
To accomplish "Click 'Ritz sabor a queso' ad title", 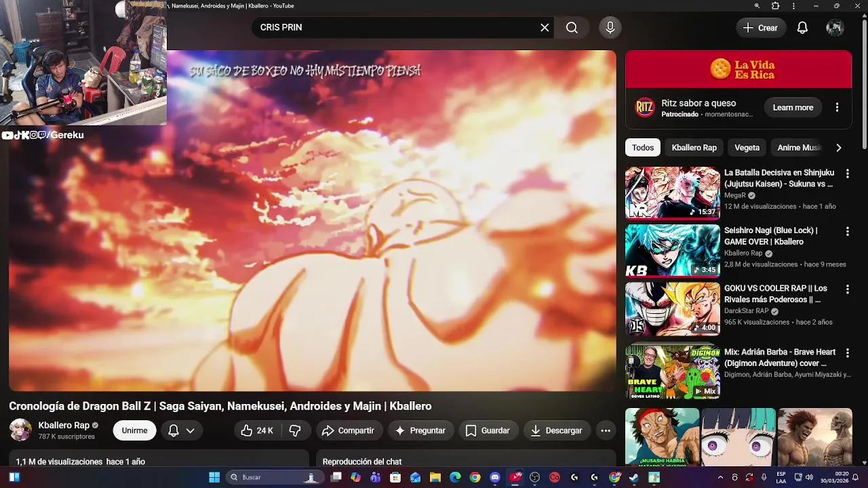I will (x=698, y=103).
